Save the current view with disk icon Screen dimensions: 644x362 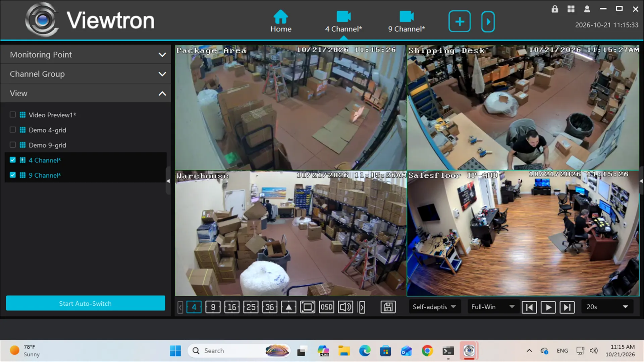pyautogui.click(x=388, y=307)
